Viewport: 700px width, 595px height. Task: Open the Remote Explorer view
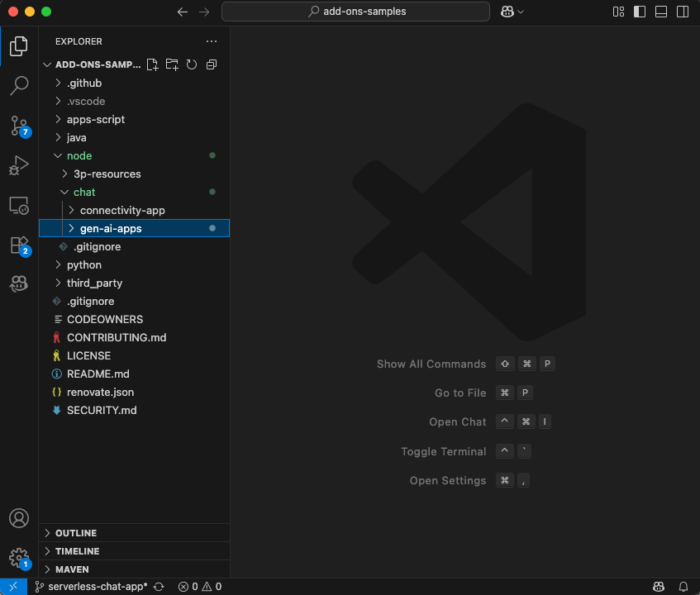click(x=18, y=205)
